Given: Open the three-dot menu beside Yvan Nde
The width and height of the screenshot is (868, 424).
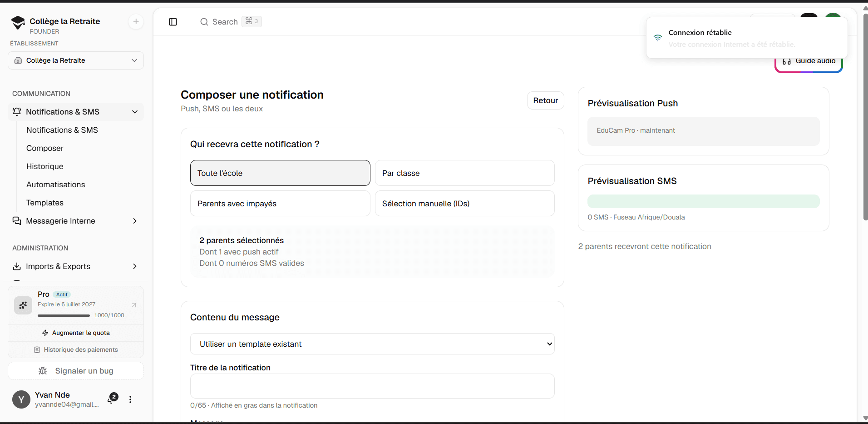Looking at the screenshot, I should (x=130, y=399).
